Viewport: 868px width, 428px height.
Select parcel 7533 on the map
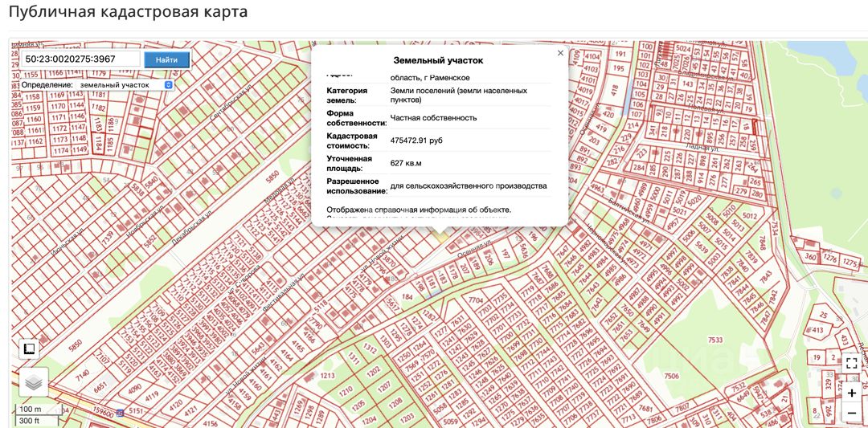(715, 340)
